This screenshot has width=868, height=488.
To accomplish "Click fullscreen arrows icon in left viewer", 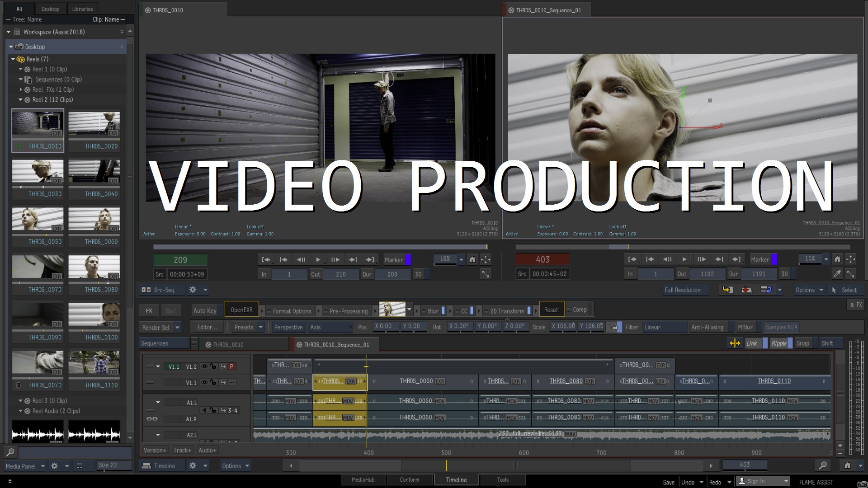I will click(486, 274).
